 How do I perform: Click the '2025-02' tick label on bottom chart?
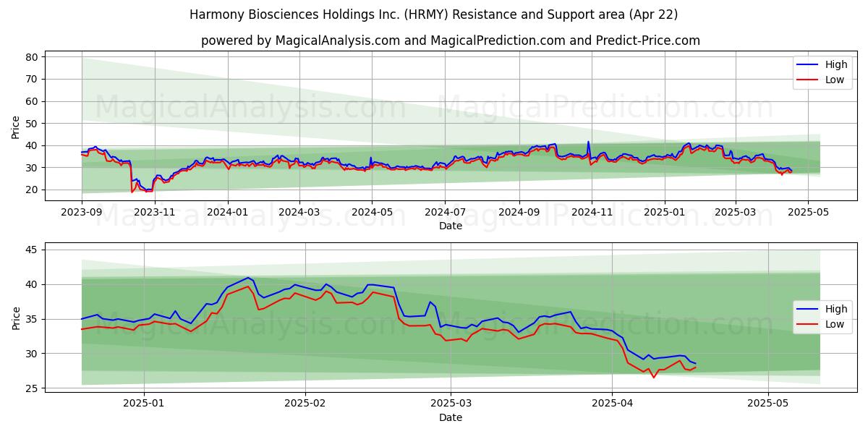tap(305, 403)
